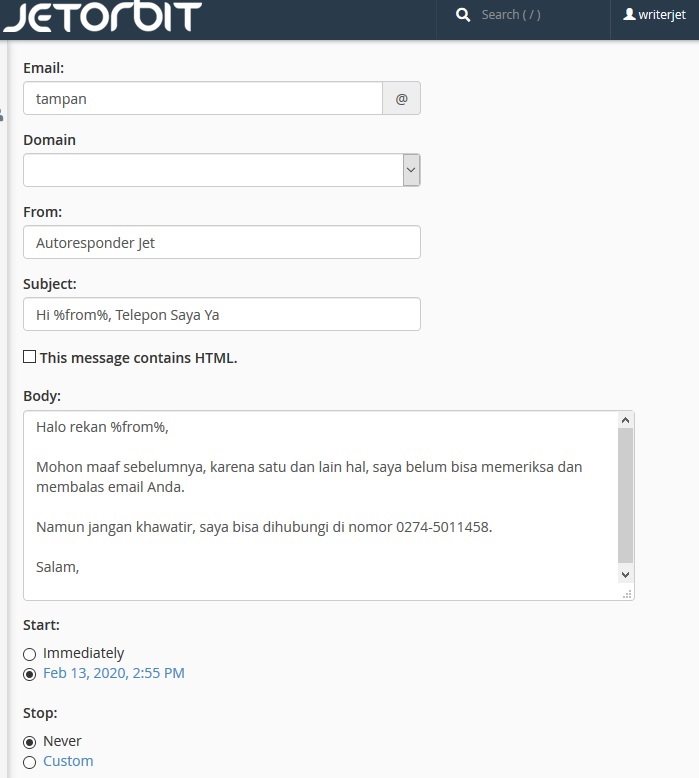Image resolution: width=699 pixels, height=778 pixels.
Task: Click the Body scrollbar up arrow
Action: click(626, 420)
